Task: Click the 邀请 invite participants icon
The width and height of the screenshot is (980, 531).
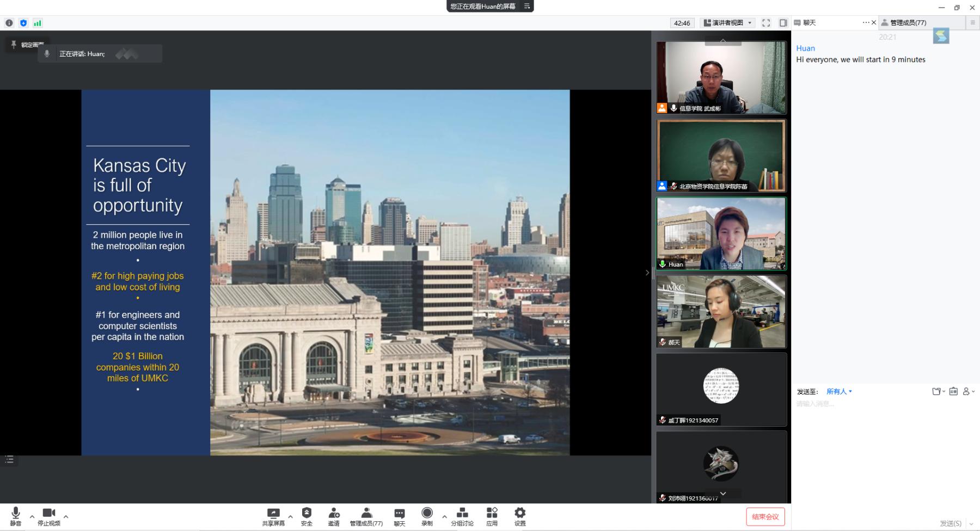Action: pos(334,516)
